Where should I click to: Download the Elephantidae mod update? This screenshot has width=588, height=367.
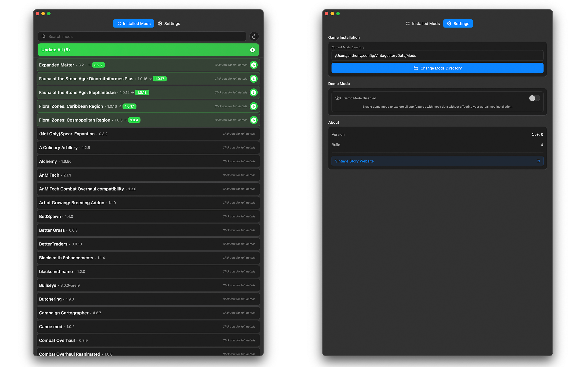coord(253,92)
